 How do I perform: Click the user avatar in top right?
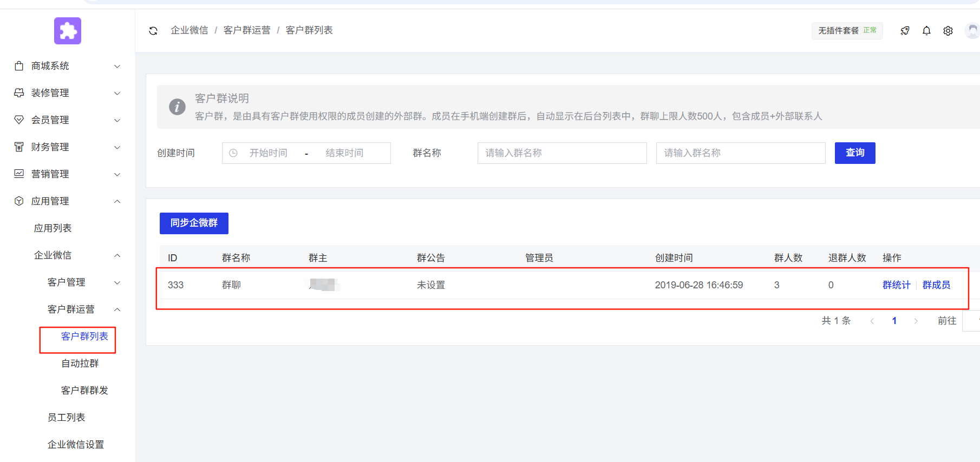tap(972, 30)
